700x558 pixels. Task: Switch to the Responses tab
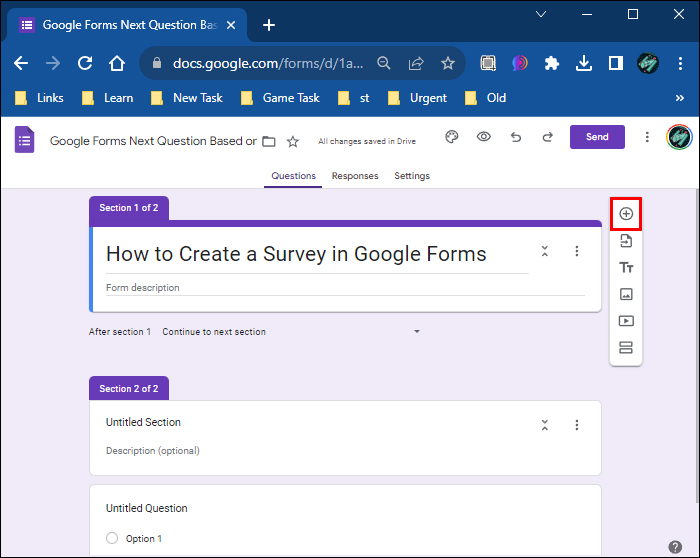pos(355,176)
